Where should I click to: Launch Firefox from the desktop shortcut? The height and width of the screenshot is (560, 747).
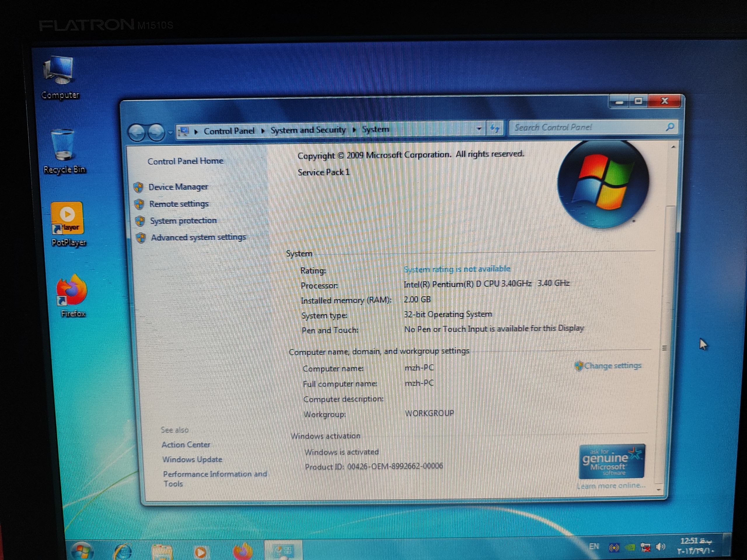(72, 292)
